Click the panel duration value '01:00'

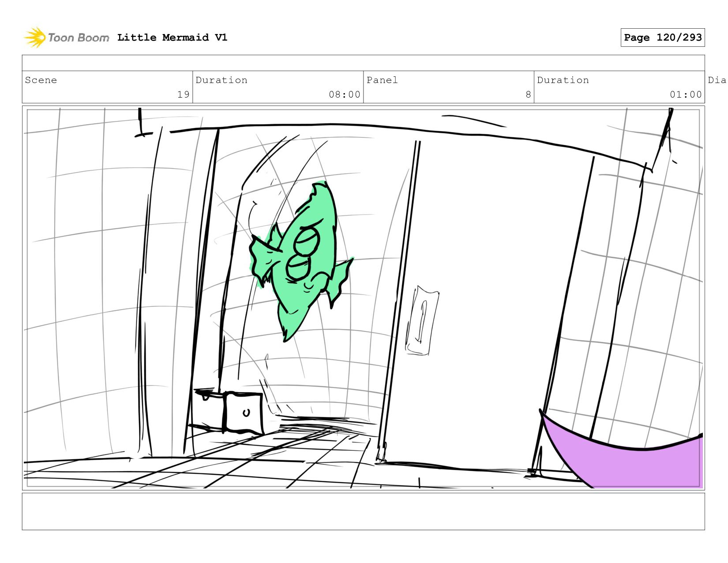coord(686,94)
